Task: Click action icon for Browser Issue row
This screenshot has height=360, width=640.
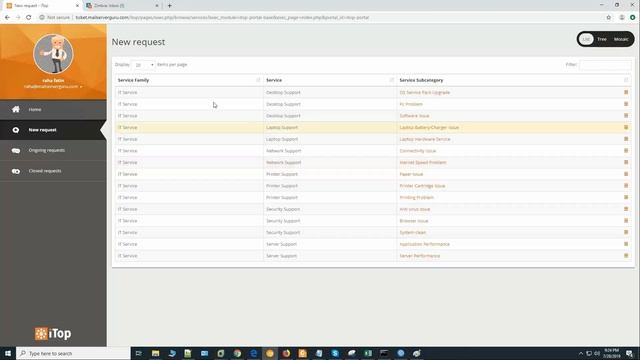Action: (x=626, y=220)
